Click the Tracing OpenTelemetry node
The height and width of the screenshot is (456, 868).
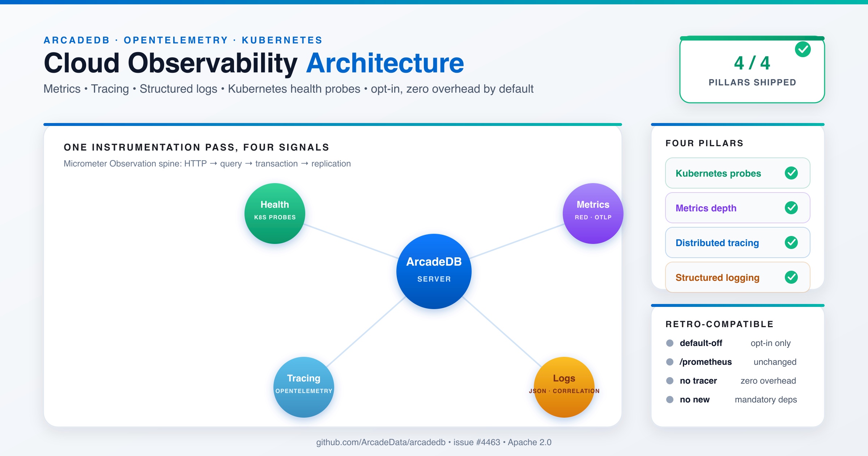pyautogui.click(x=304, y=387)
